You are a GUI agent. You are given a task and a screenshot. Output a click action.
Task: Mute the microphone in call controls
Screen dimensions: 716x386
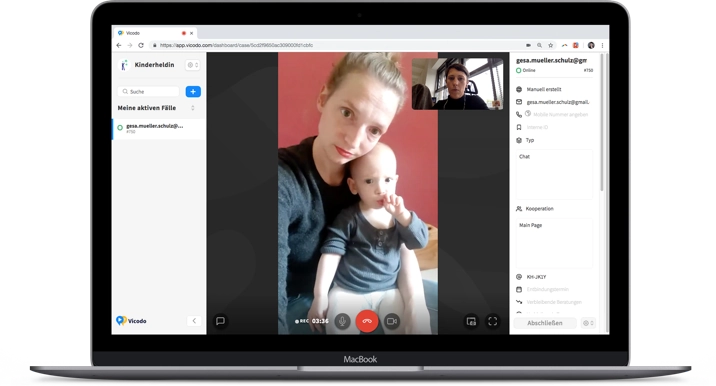point(342,321)
